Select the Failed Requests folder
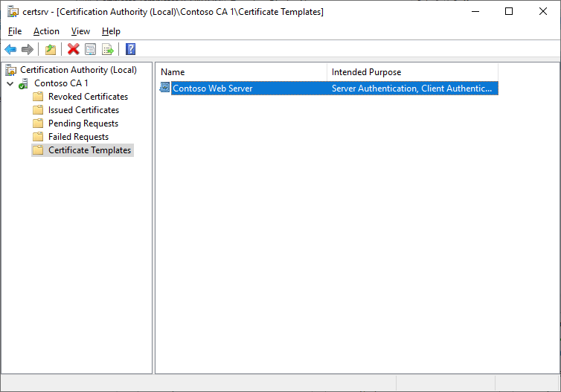Image resolution: width=561 pixels, height=392 pixels. (x=78, y=137)
